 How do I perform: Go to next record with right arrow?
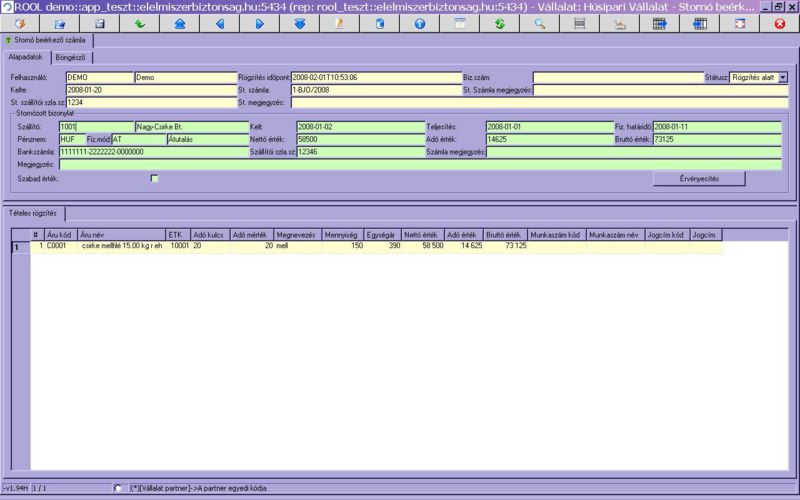tap(259, 22)
